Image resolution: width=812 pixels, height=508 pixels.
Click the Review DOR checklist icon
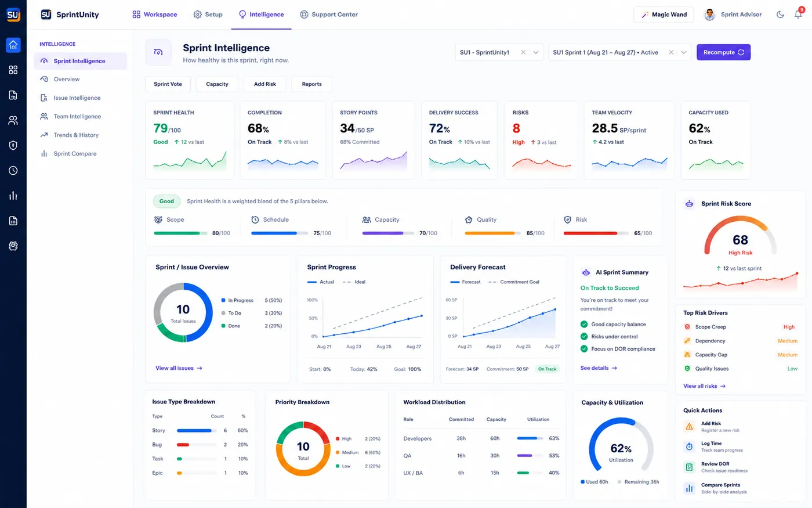(x=690, y=467)
